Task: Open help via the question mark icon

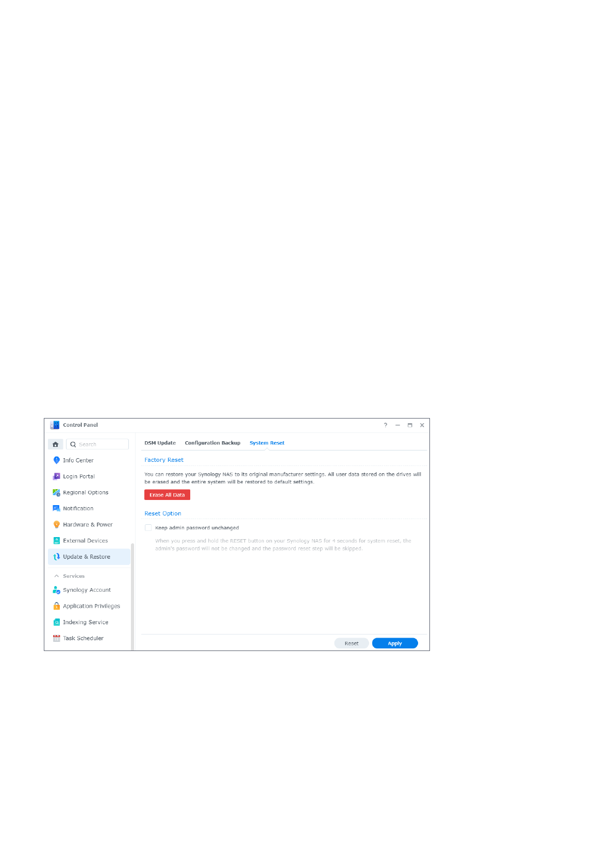Action: point(385,425)
